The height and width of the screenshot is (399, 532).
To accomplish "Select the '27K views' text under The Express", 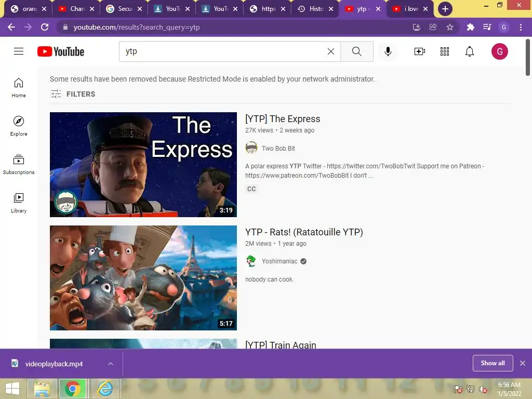I will (259, 130).
